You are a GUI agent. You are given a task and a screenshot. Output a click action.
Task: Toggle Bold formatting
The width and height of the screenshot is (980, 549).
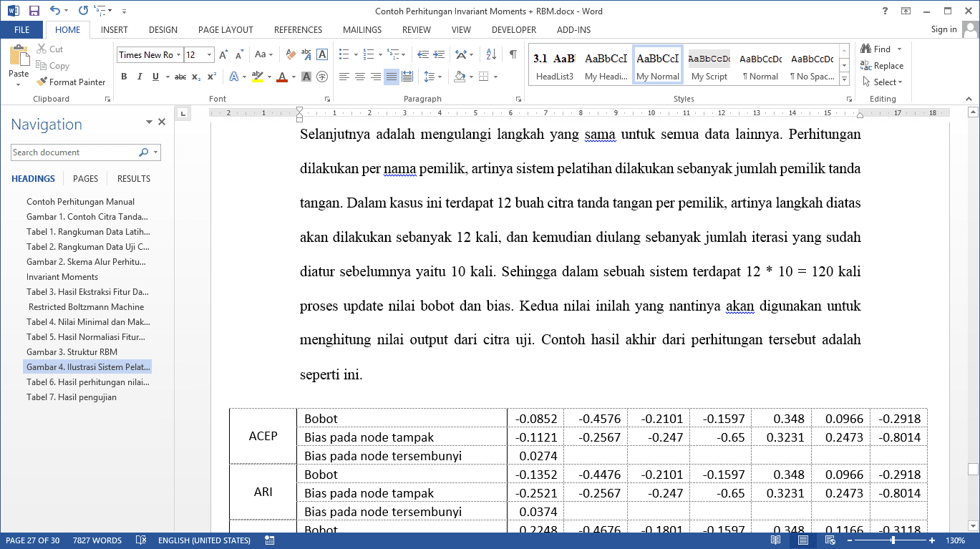pyautogui.click(x=124, y=77)
